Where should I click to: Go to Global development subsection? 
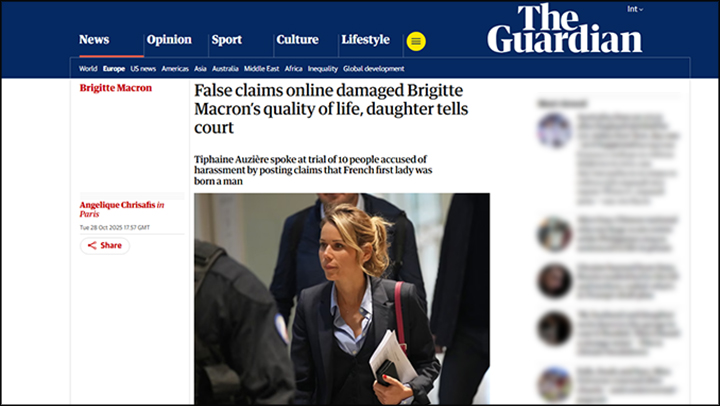pyautogui.click(x=374, y=69)
